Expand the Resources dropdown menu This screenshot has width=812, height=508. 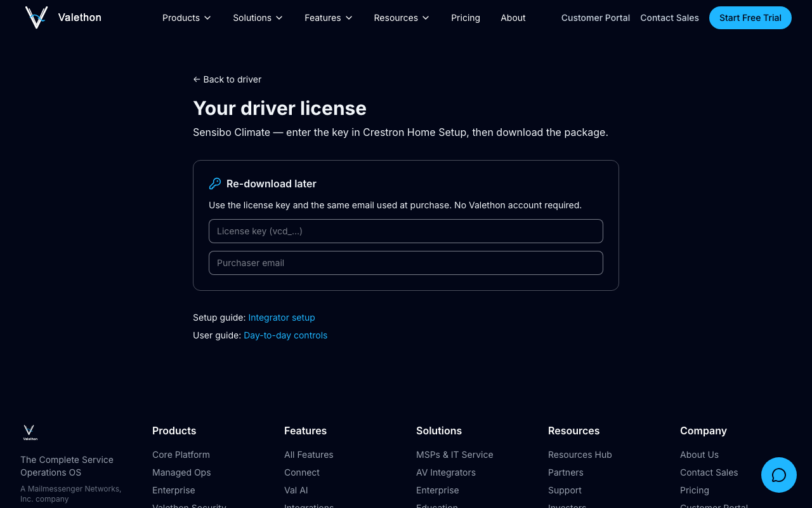click(x=402, y=18)
